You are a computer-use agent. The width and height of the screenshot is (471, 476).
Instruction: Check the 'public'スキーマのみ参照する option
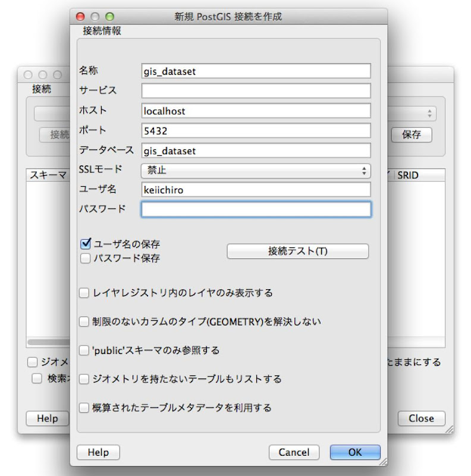[85, 350]
